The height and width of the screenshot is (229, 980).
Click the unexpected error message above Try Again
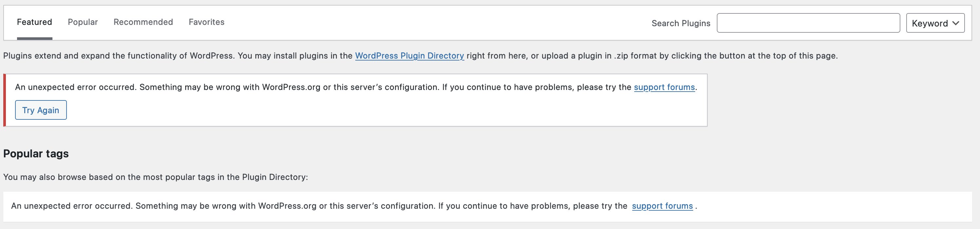(356, 87)
